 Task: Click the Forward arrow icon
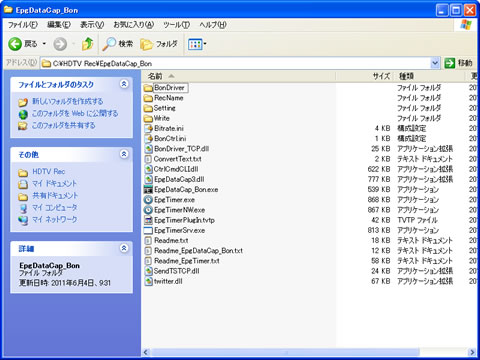(x=60, y=44)
